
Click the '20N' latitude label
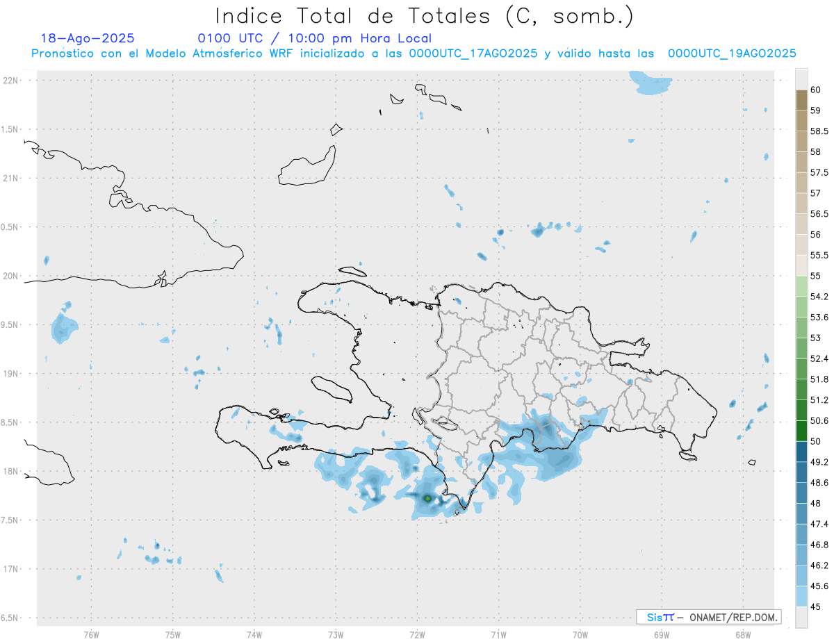[x=12, y=276]
